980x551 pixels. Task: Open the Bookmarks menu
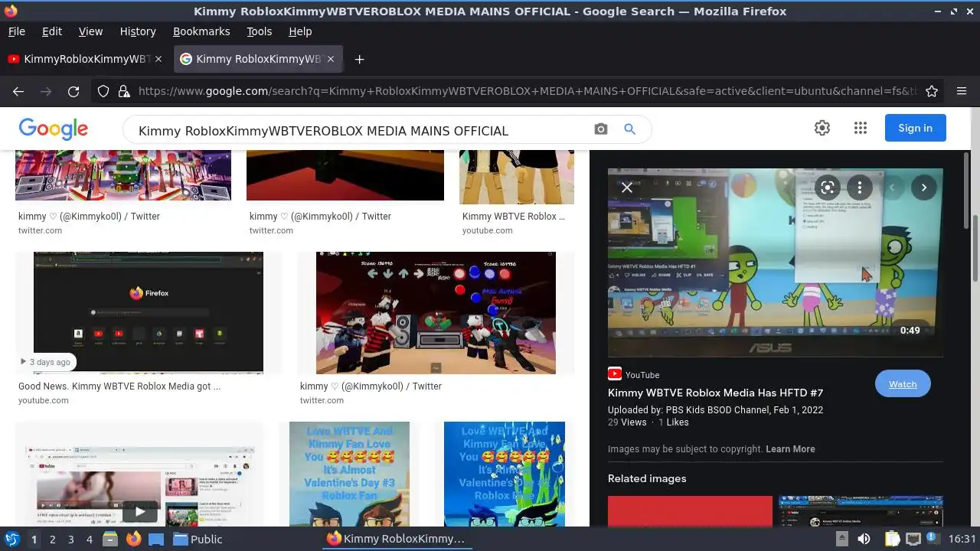pyautogui.click(x=201, y=31)
